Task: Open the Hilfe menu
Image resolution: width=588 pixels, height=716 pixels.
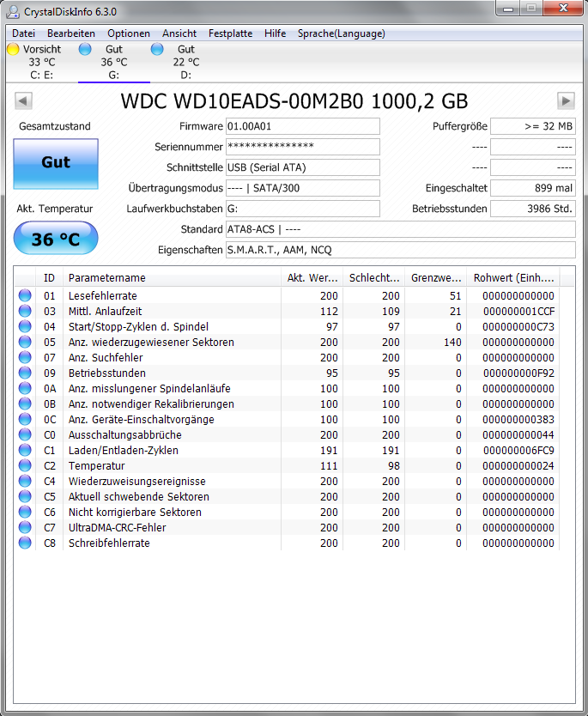Action: (275, 33)
